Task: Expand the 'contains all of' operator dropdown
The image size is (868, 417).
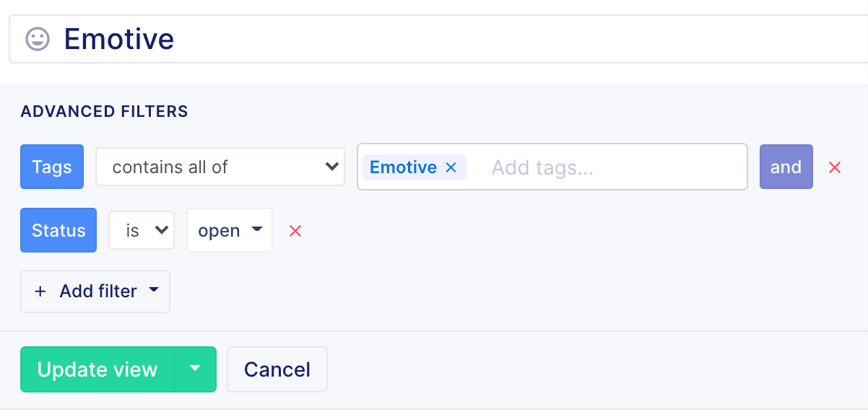Action: [220, 167]
